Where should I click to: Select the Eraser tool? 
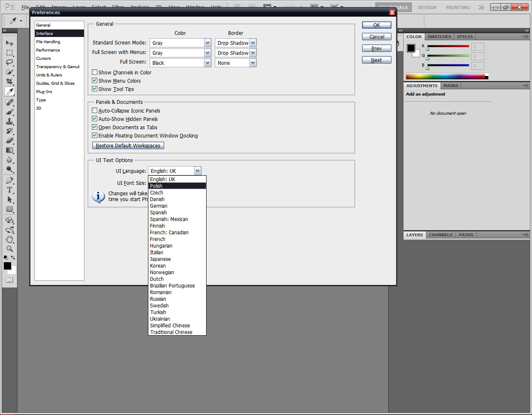click(x=10, y=140)
